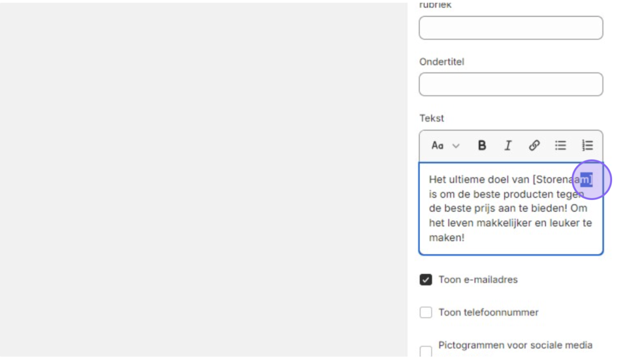Toggle bold formatting in the Tekst editor
The image size is (625, 364).
482,146
